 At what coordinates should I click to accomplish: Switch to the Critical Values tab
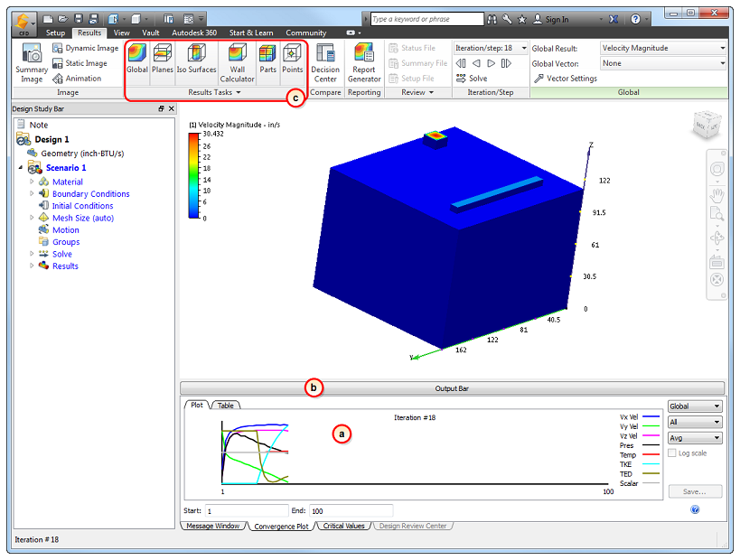[343, 526]
